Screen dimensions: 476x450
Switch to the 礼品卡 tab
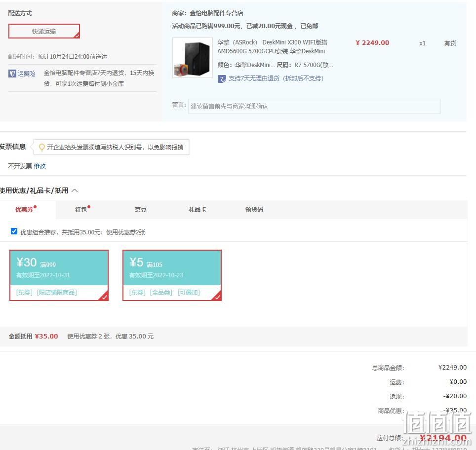pyautogui.click(x=198, y=209)
